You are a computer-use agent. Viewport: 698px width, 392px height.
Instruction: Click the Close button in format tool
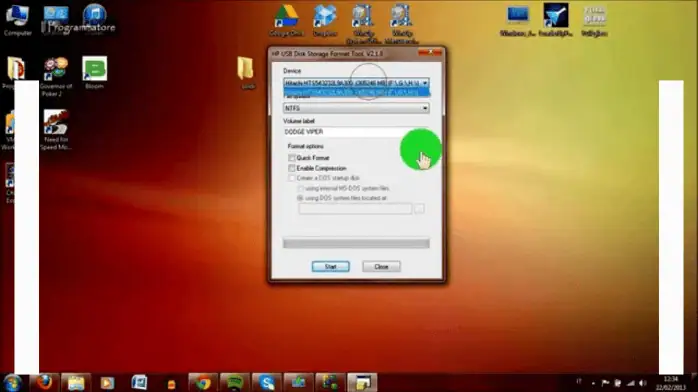pyautogui.click(x=381, y=267)
